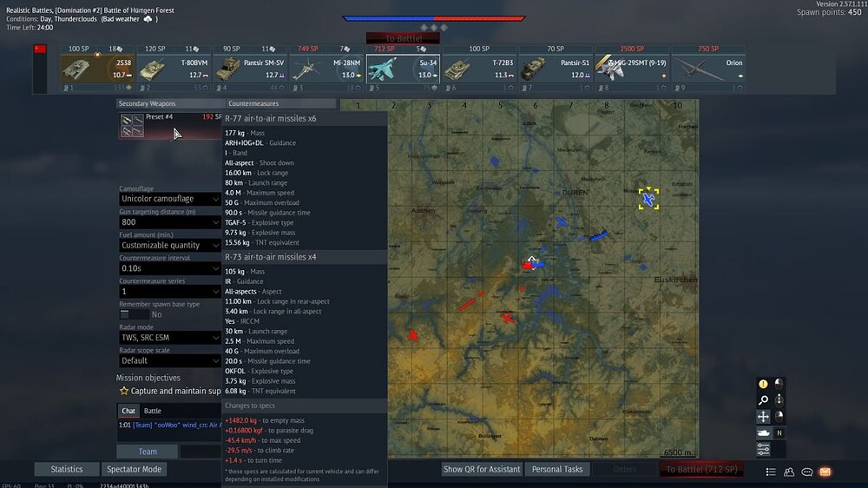Open Countermeasure interval dropdown 0.10s
The width and height of the screenshot is (868, 488).
pos(170,268)
